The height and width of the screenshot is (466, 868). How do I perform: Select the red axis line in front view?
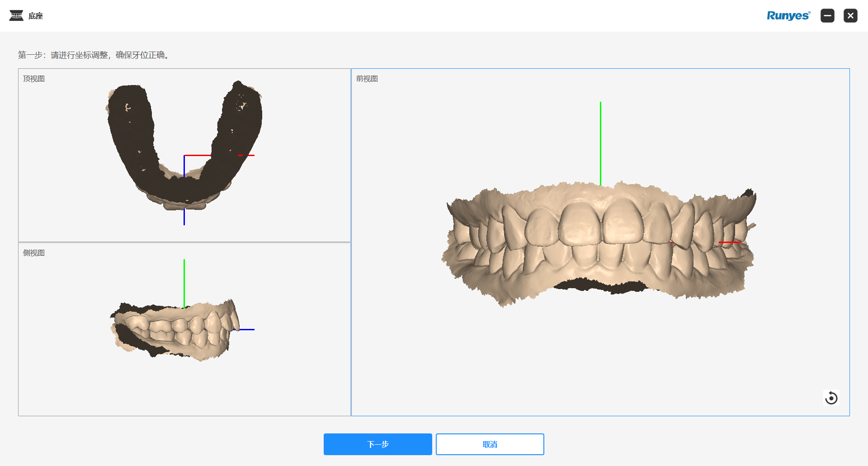730,242
